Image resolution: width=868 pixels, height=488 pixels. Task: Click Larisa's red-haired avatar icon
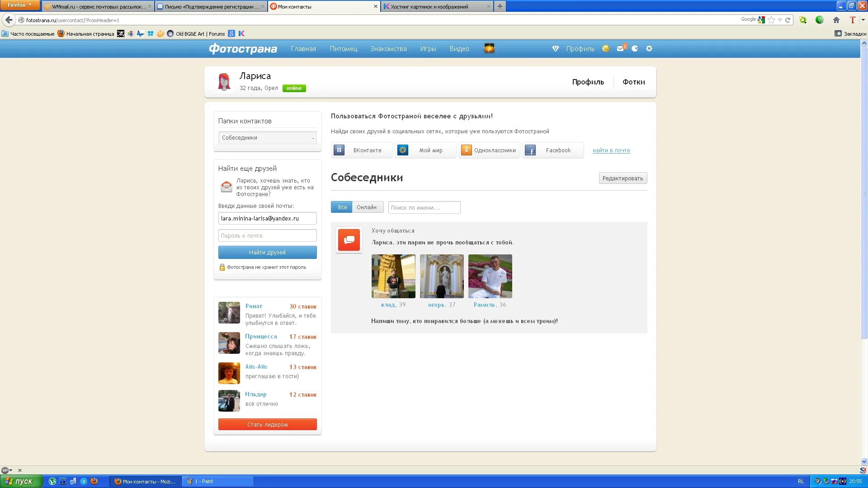pyautogui.click(x=224, y=82)
